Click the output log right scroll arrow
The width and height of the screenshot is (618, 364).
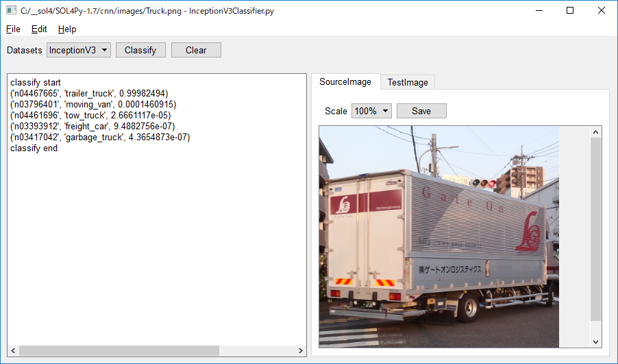[300, 350]
